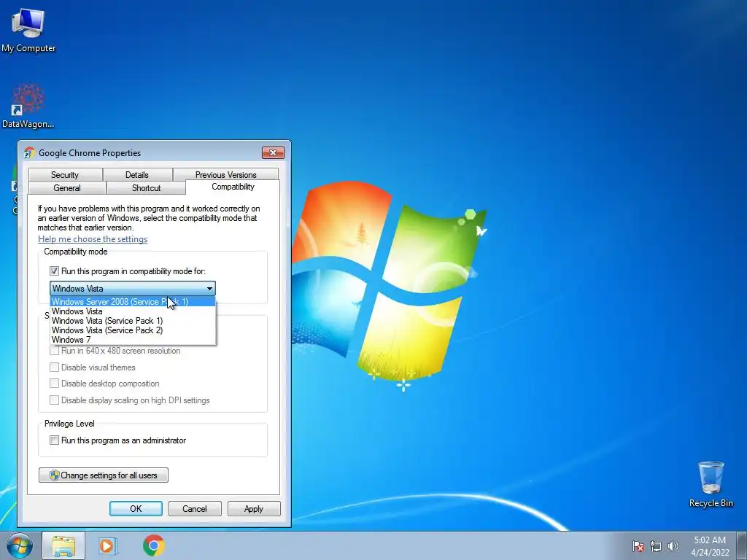Image resolution: width=747 pixels, height=560 pixels.
Task: Switch to the Shortcut tab
Action: (x=146, y=187)
